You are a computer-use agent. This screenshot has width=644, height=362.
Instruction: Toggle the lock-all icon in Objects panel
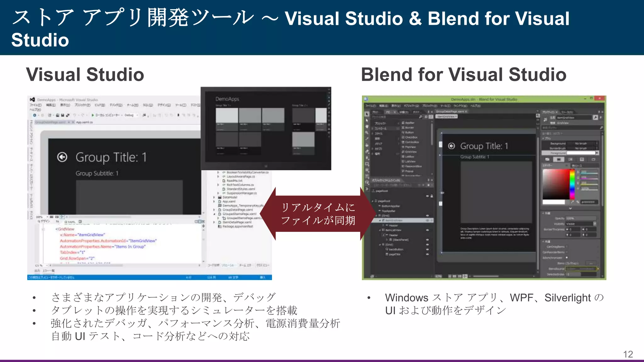pyautogui.click(x=432, y=196)
